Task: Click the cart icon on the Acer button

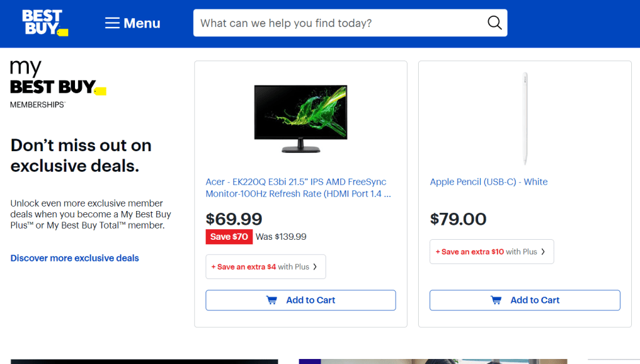Action: coord(272,300)
